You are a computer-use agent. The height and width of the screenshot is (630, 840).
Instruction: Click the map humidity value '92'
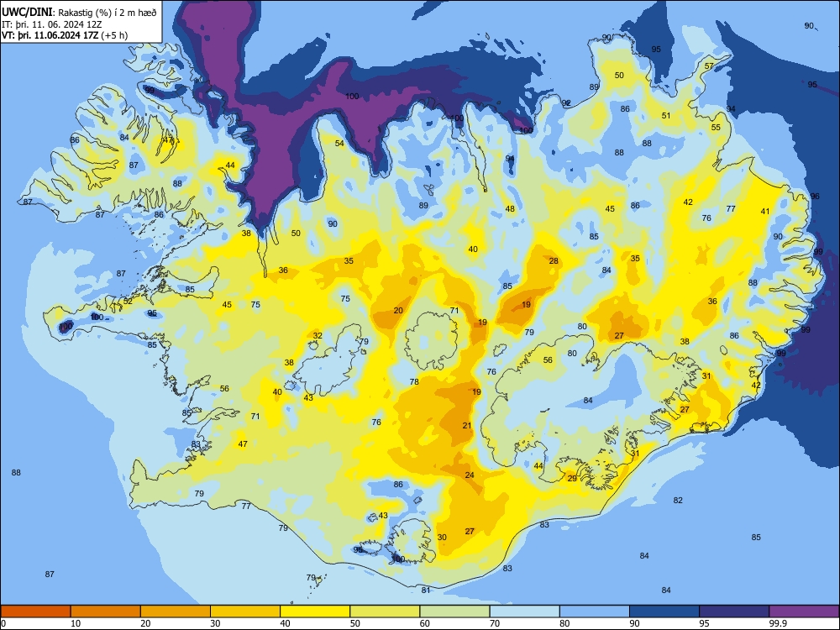click(566, 102)
